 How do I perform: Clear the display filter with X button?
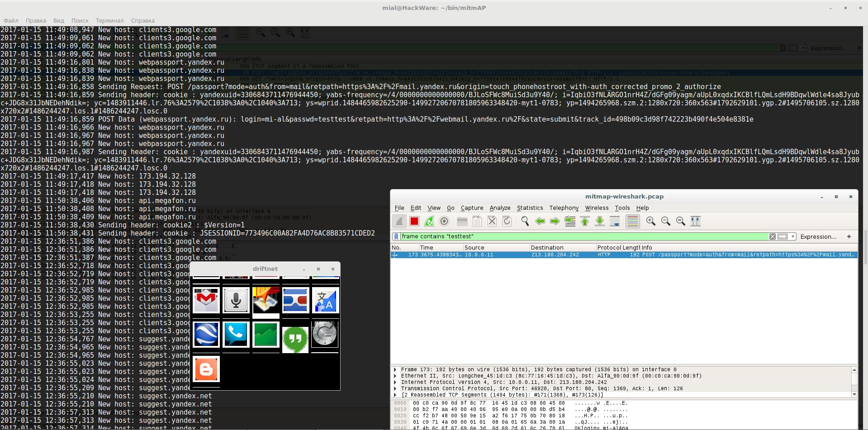tap(773, 236)
